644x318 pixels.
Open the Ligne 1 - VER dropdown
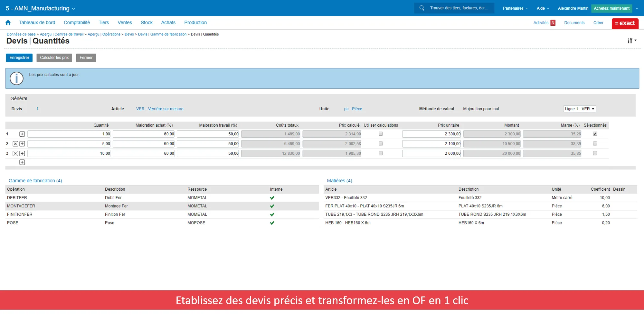(x=580, y=109)
